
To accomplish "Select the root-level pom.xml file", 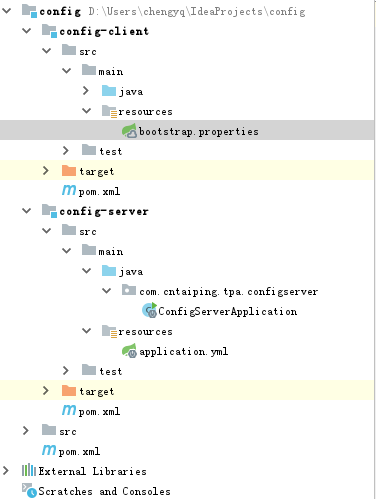I will click(79, 451).
